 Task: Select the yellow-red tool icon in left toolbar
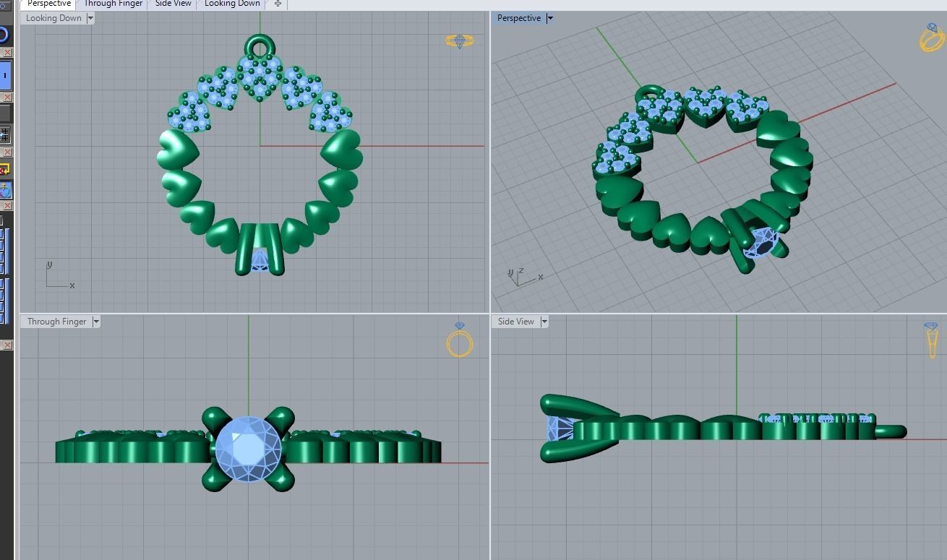[x=4, y=169]
